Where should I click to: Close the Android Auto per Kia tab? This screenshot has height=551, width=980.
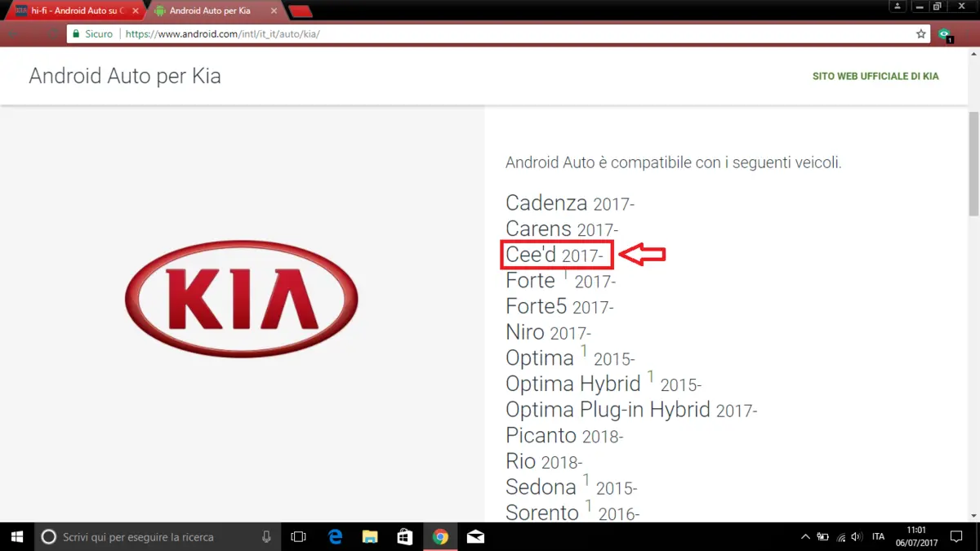(x=274, y=11)
